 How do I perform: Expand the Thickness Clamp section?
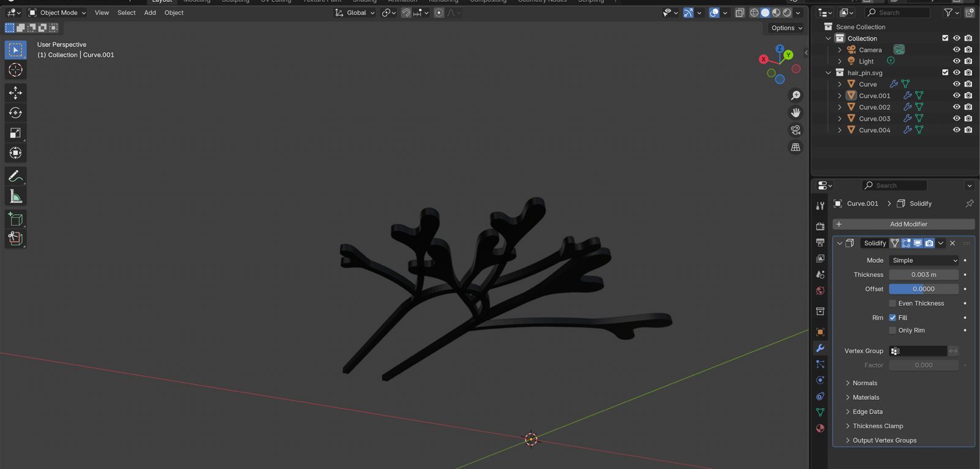click(x=877, y=426)
